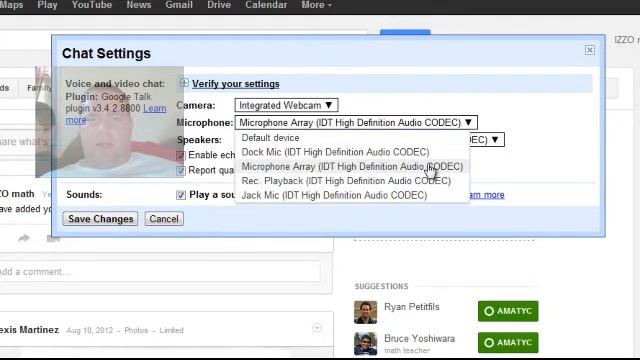This screenshot has height=360, width=640.
Task: Click Bruce Yoshiwara profile photo
Action: click(365, 344)
